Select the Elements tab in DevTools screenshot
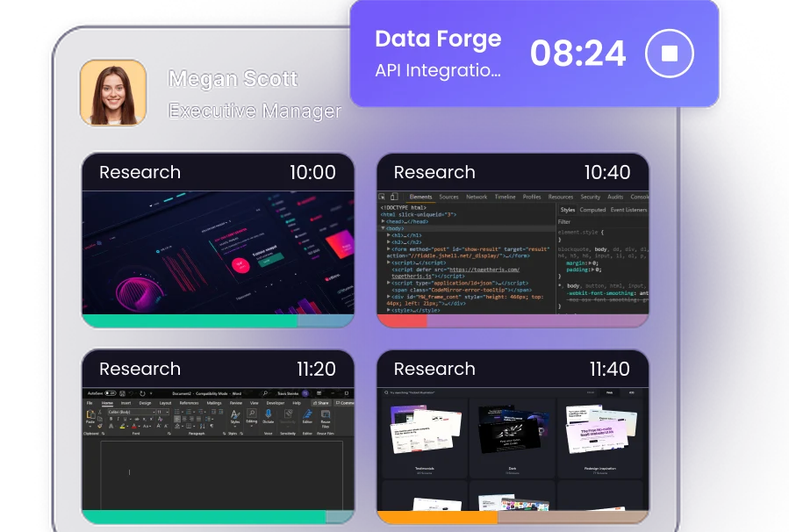The height and width of the screenshot is (532, 789). (420, 197)
